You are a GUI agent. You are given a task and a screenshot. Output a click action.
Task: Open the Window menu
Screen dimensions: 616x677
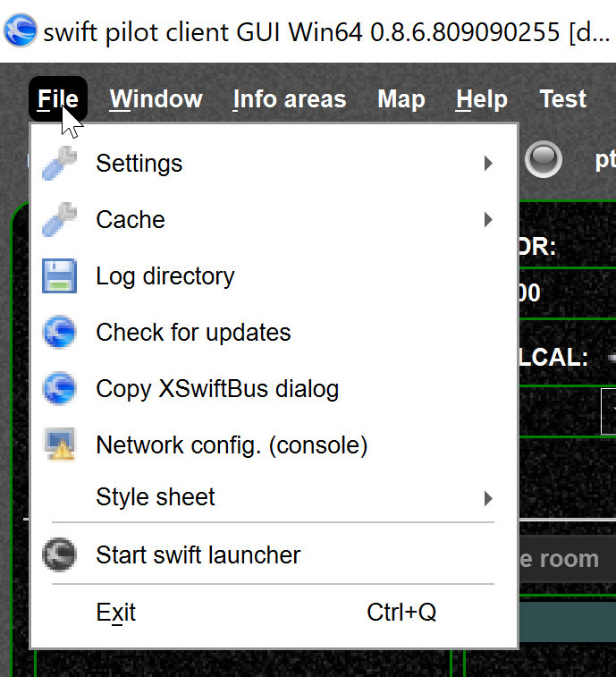point(156,99)
